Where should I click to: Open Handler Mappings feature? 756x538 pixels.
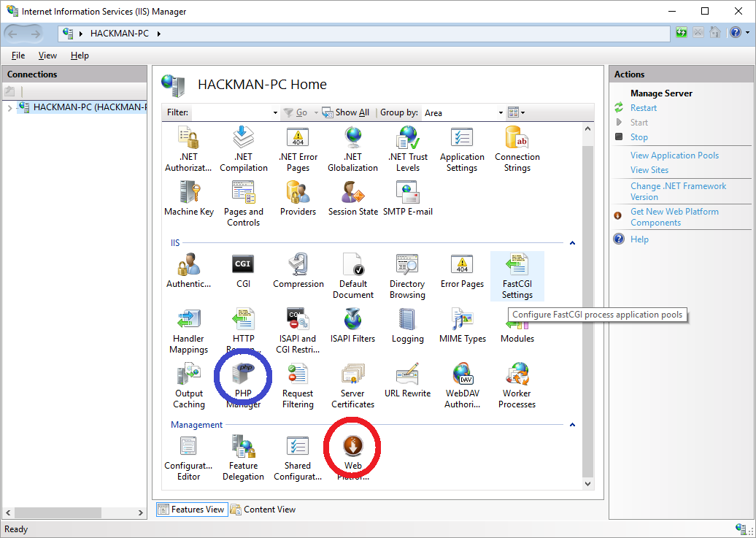coord(188,331)
